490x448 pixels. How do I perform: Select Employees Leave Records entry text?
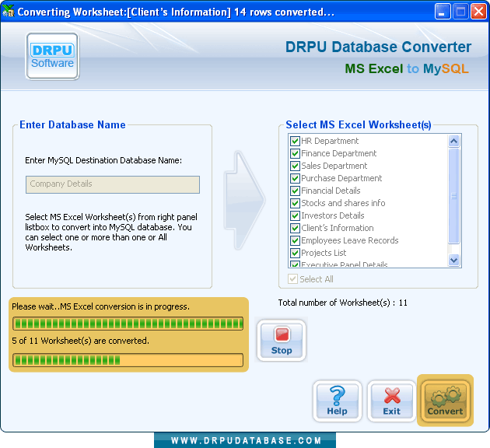click(x=350, y=240)
